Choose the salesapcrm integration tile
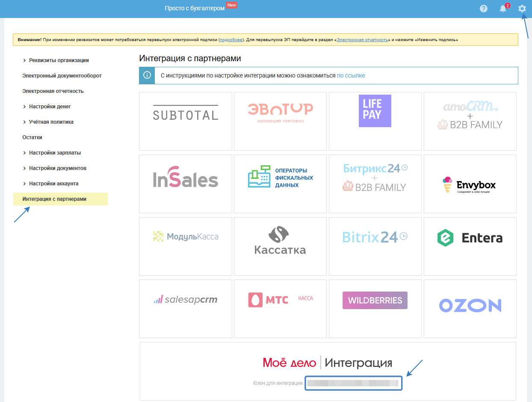 (186, 309)
